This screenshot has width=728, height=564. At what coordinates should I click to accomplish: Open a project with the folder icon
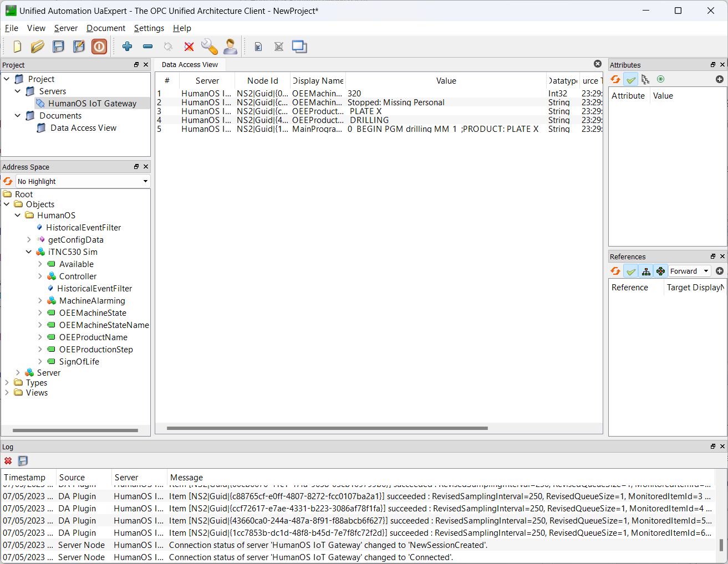(37, 47)
